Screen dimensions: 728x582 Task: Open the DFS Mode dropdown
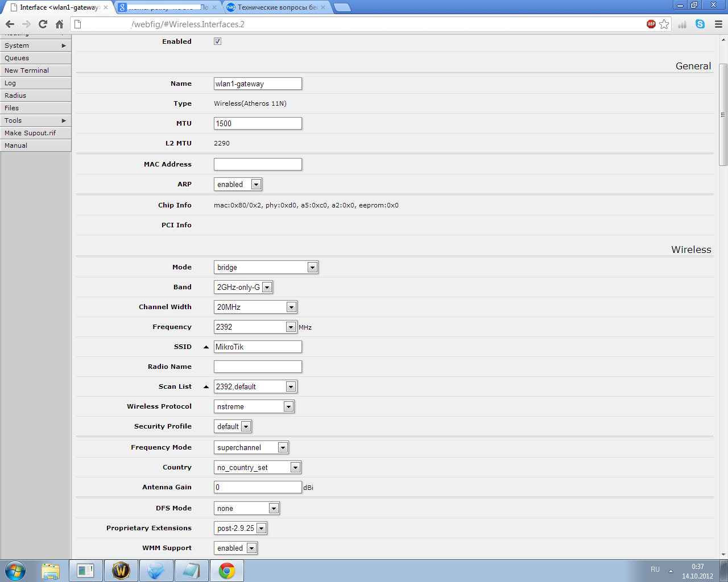pyautogui.click(x=246, y=508)
